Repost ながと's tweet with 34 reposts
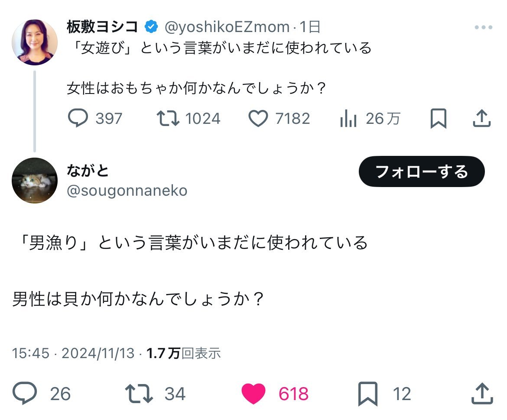Image resolution: width=507 pixels, height=420 pixels. click(138, 394)
